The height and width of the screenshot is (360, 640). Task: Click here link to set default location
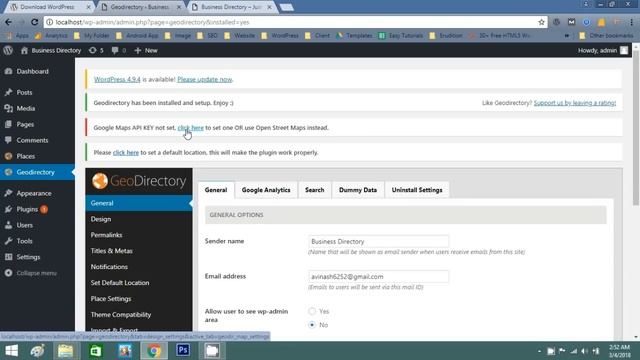point(126,153)
